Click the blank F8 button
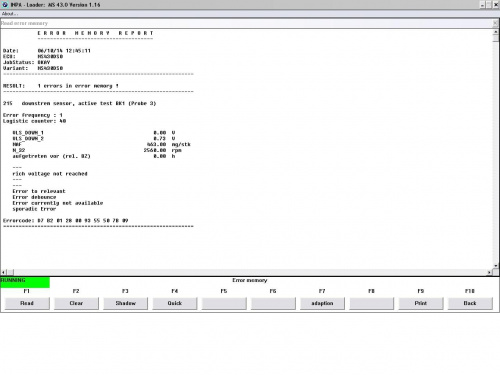This screenshot has height=375, width=500. tap(371, 303)
